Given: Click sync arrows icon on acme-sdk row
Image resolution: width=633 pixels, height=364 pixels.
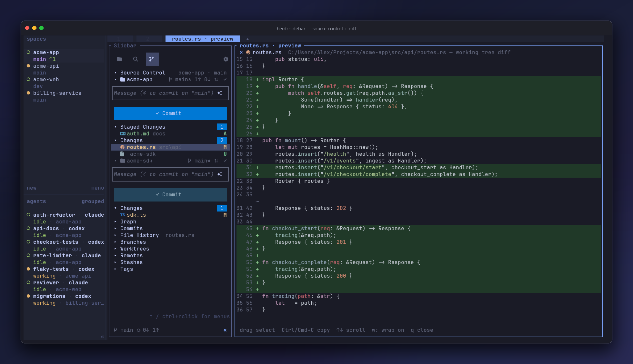Looking at the screenshot, I should (x=216, y=161).
